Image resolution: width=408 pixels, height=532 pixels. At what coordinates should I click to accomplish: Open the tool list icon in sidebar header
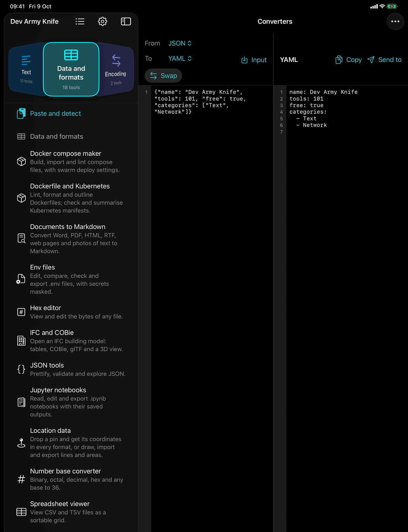[x=80, y=21]
